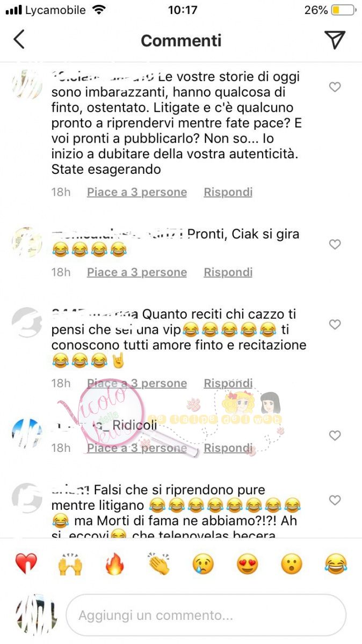The width and height of the screenshot is (362, 644).
Task: Like the 'Ridicoli' comment with heart icon
Action: [x=335, y=436]
